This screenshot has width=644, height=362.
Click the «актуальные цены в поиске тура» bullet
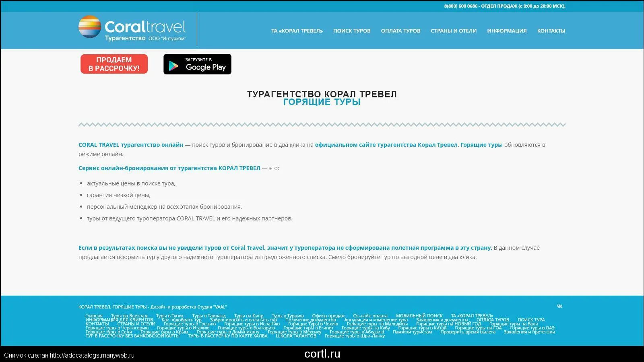[x=131, y=183]
